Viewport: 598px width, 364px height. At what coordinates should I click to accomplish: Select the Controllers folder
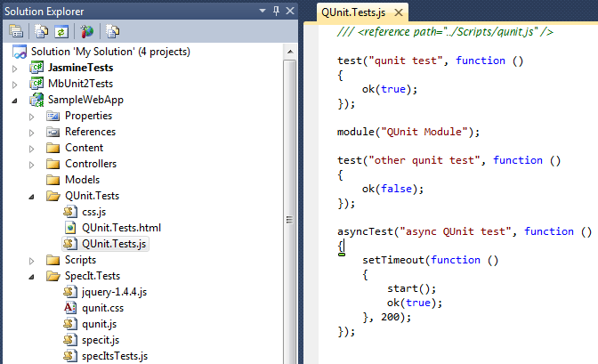(x=91, y=164)
